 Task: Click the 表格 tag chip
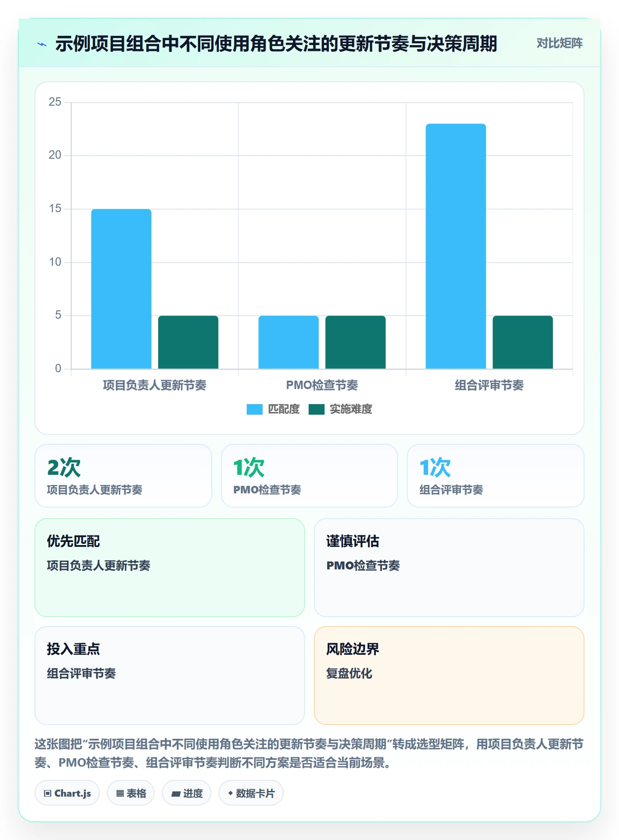[131, 793]
